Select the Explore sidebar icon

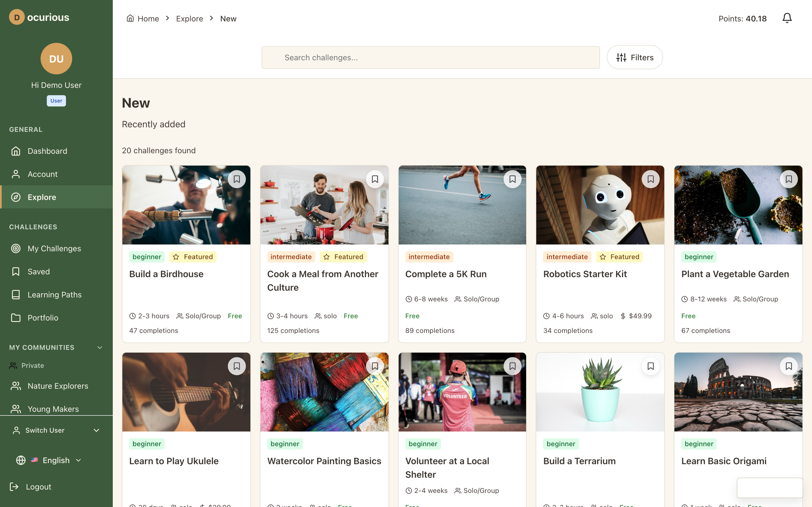16,197
